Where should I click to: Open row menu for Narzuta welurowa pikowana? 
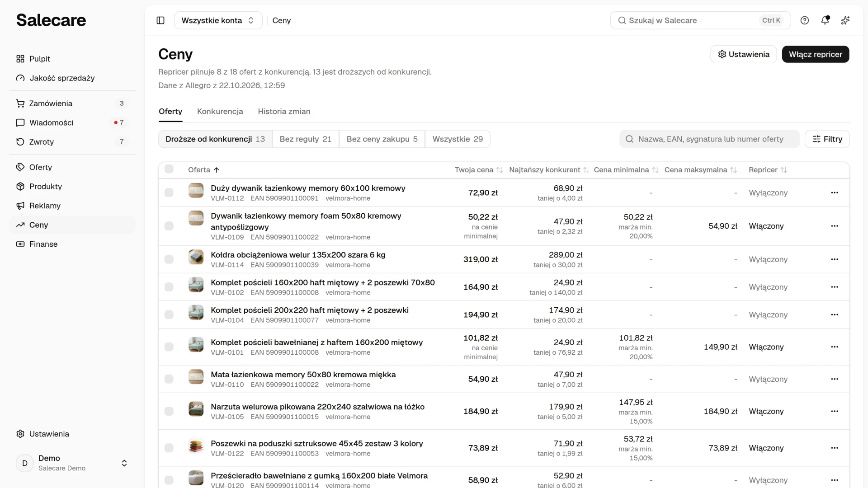pyautogui.click(x=835, y=411)
